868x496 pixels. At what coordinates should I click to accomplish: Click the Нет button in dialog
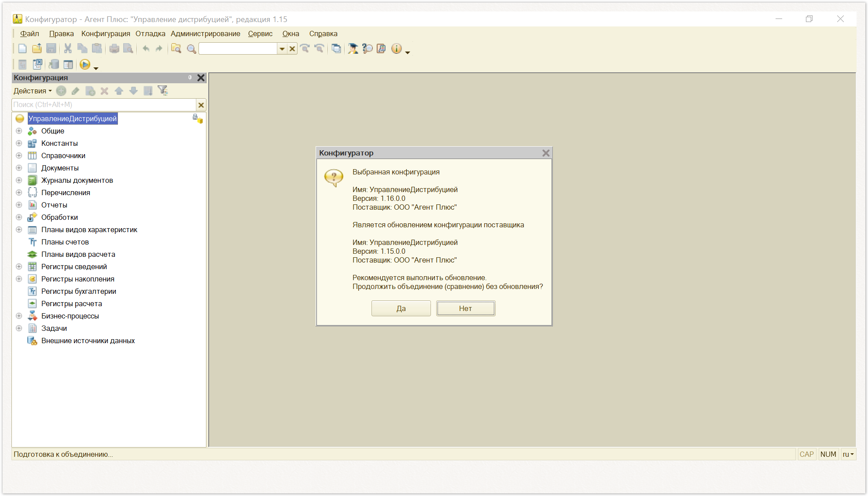tap(466, 308)
